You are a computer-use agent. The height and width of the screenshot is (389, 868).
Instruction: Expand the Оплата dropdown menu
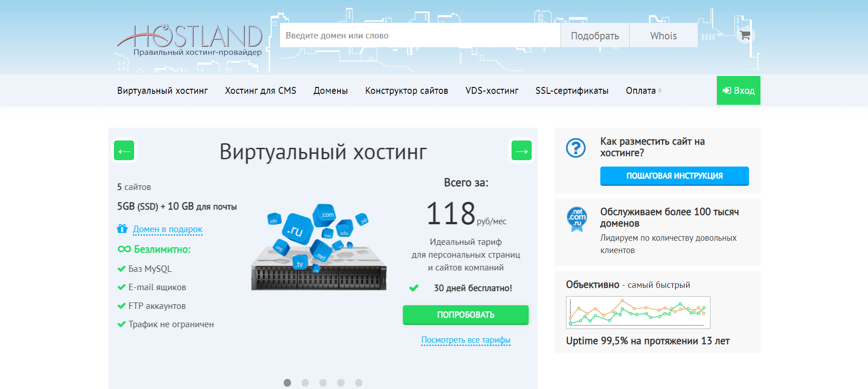pyautogui.click(x=643, y=91)
